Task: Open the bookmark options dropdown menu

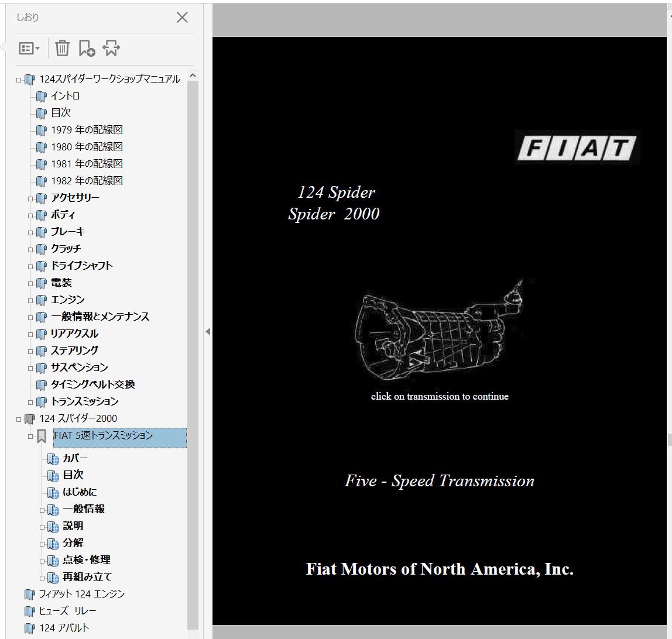Action: pyautogui.click(x=29, y=49)
